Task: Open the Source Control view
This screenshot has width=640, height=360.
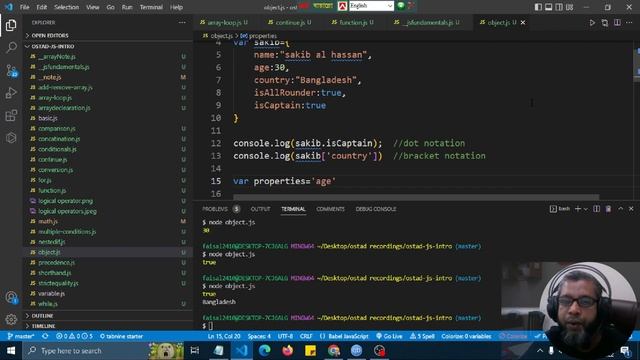Action: coord(11,70)
